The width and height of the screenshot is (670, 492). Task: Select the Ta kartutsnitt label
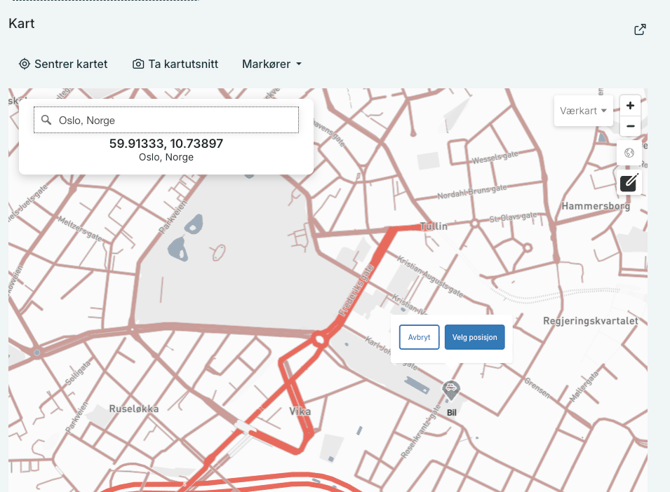coord(183,64)
